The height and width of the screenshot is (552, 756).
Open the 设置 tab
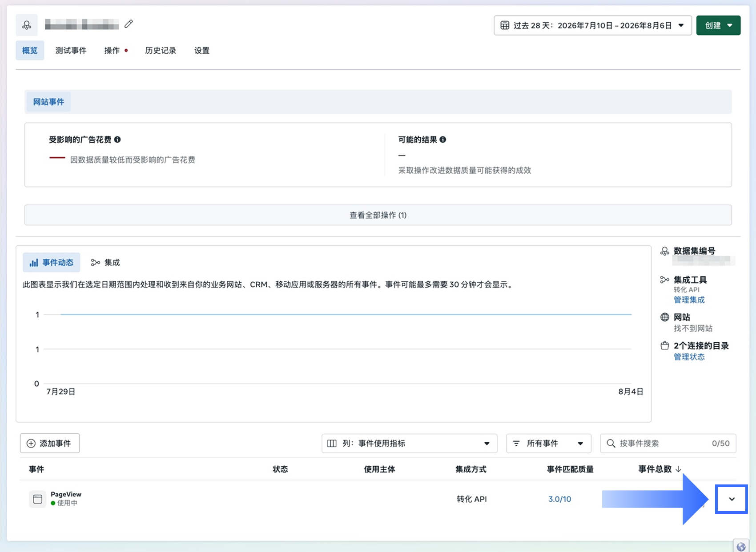(202, 51)
